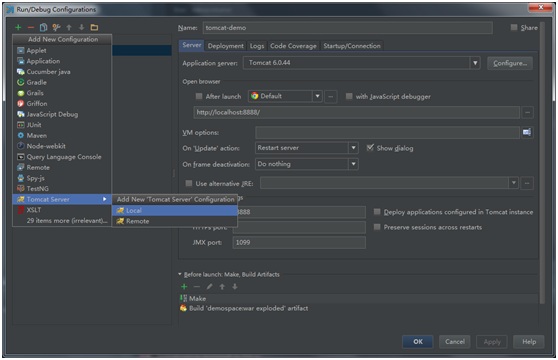The width and height of the screenshot is (558, 360).
Task: Move configuration down with toolbar arrow
Action: pyautogui.click(x=81, y=27)
